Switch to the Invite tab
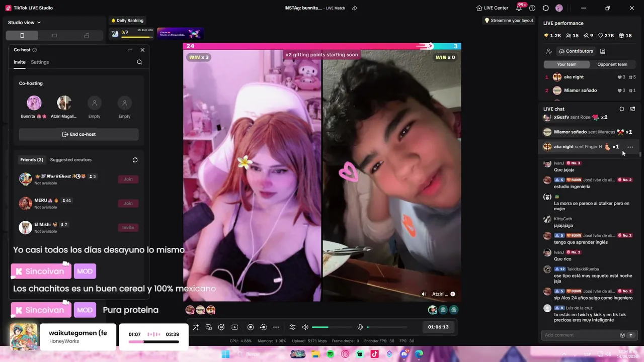 (x=20, y=62)
